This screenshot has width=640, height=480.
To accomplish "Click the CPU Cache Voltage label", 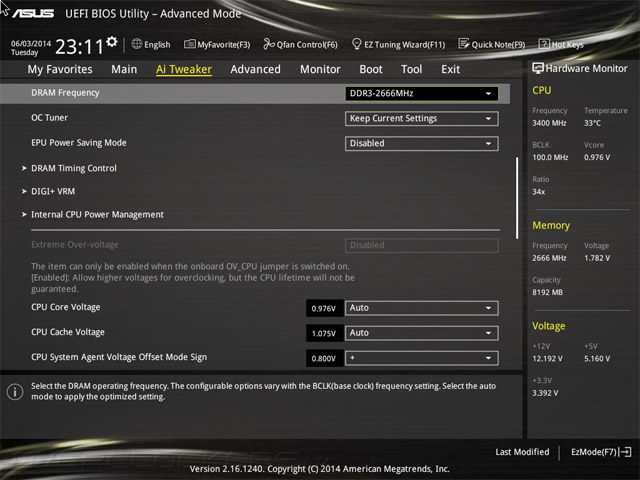I will 68,332.
